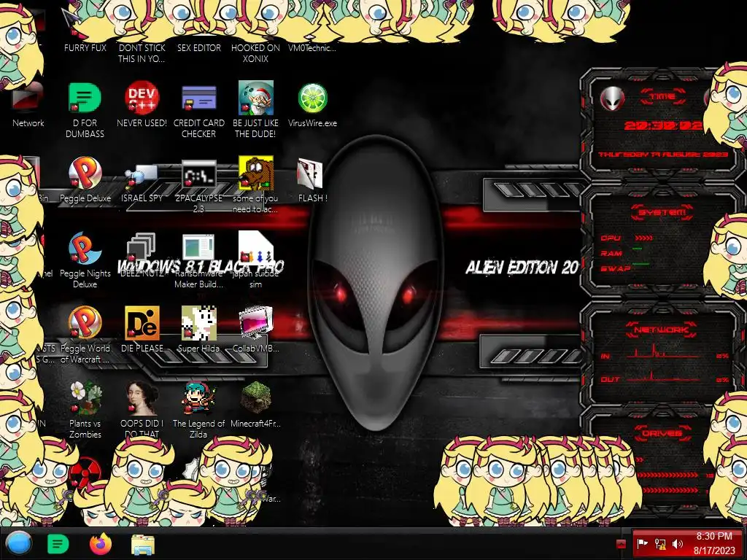Open the DIE PLEASE De icon
The height and width of the screenshot is (560, 747).
click(x=142, y=323)
